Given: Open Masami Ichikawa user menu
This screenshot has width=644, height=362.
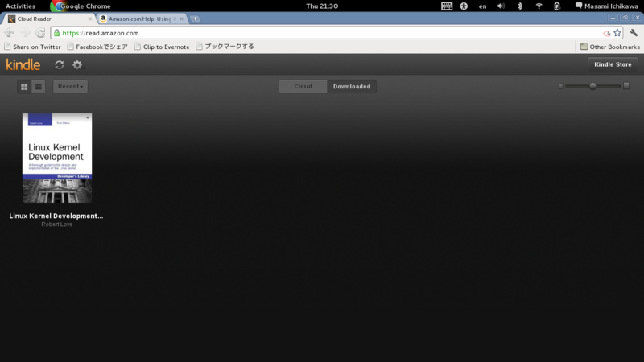Looking at the screenshot, I should pos(607,6).
